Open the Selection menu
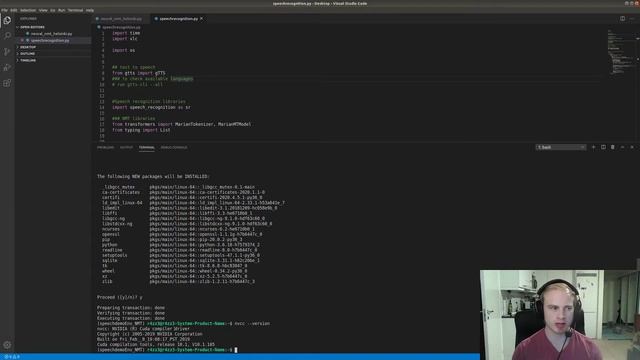640x360 pixels. pyautogui.click(x=28, y=10)
